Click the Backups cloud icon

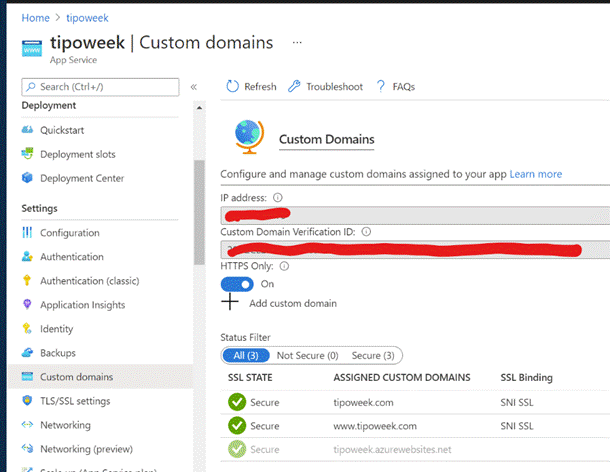[27, 353]
